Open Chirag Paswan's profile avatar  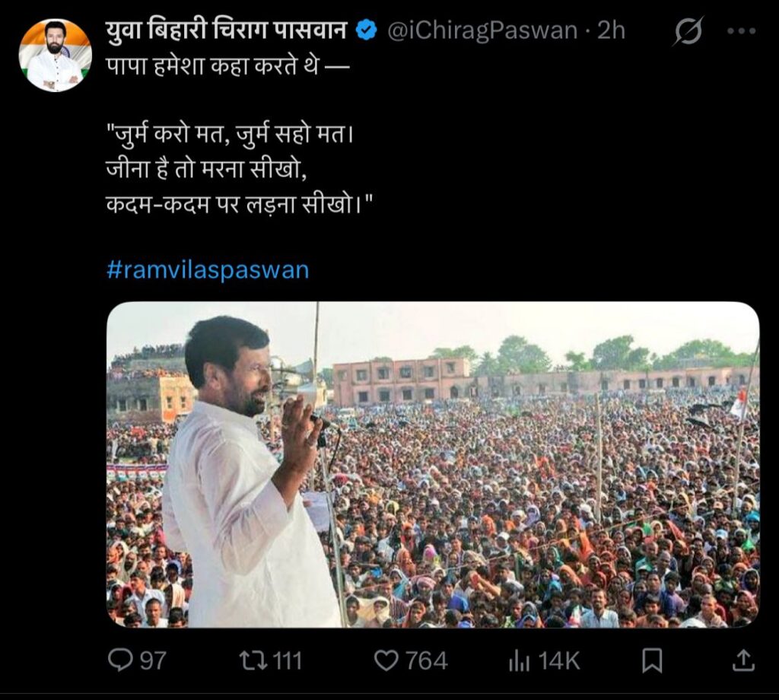pos(55,55)
